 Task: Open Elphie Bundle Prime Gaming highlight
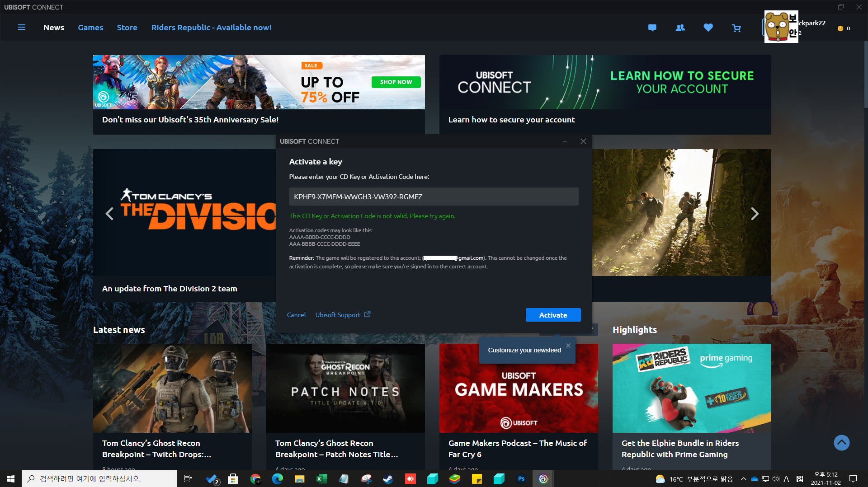coord(692,407)
